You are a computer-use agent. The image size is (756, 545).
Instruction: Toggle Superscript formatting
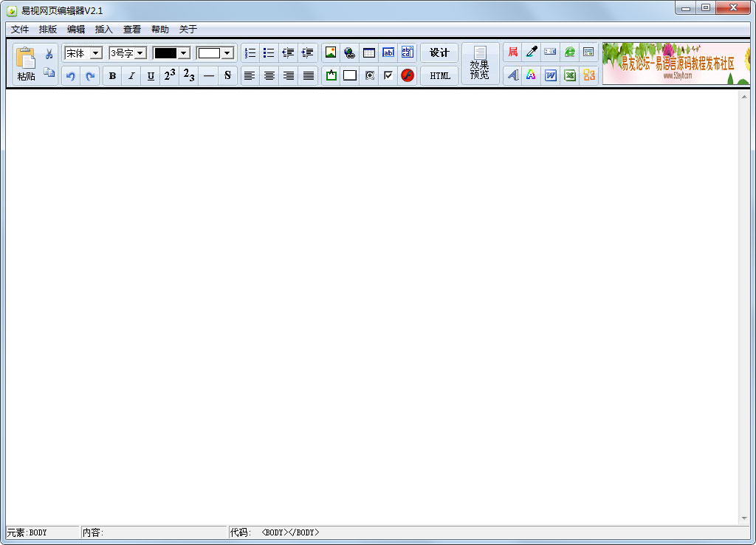click(170, 76)
